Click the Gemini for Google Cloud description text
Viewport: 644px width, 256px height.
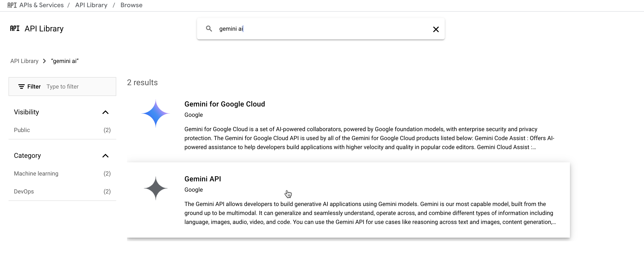pyautogui.click(x=369, y=138)
